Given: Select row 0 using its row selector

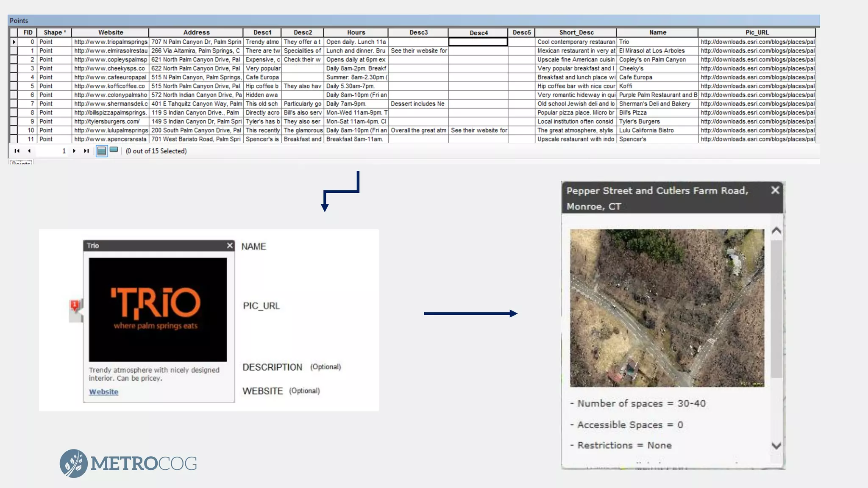Looking at the screenshot, I should (14, 42).
